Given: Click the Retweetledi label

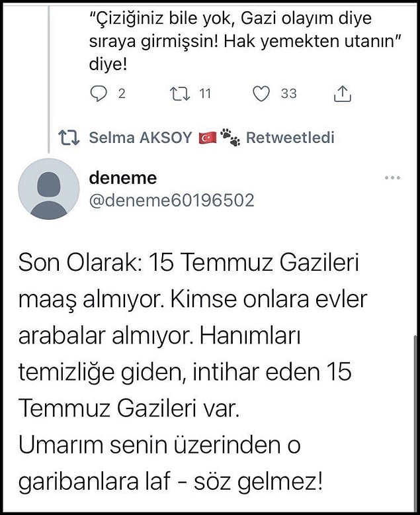Looking at the screenshot, I should [x=290, y=138].
